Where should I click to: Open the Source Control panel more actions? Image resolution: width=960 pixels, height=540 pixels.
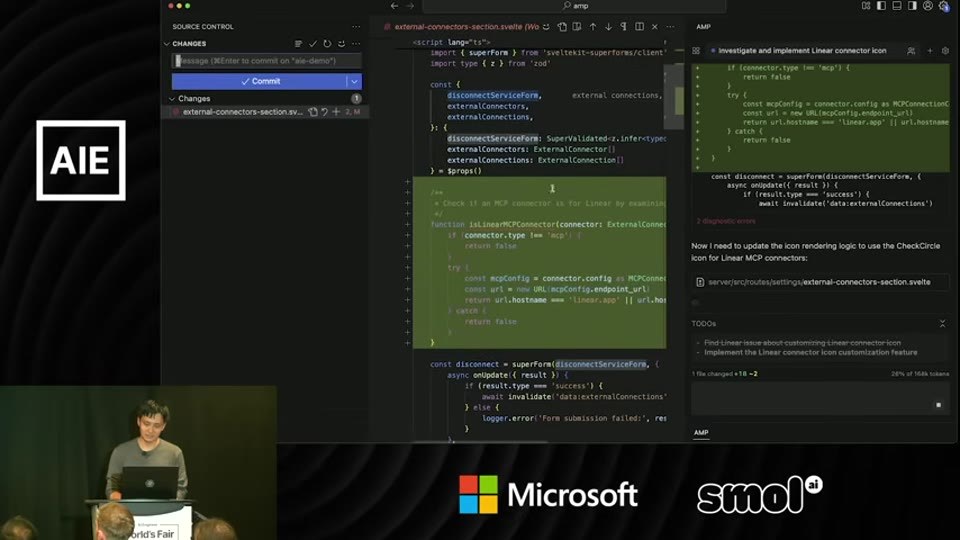click(356, 27)
